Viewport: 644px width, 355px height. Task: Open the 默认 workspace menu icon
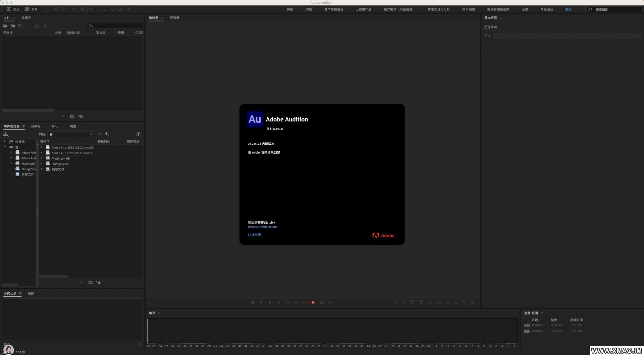(577, 9)
